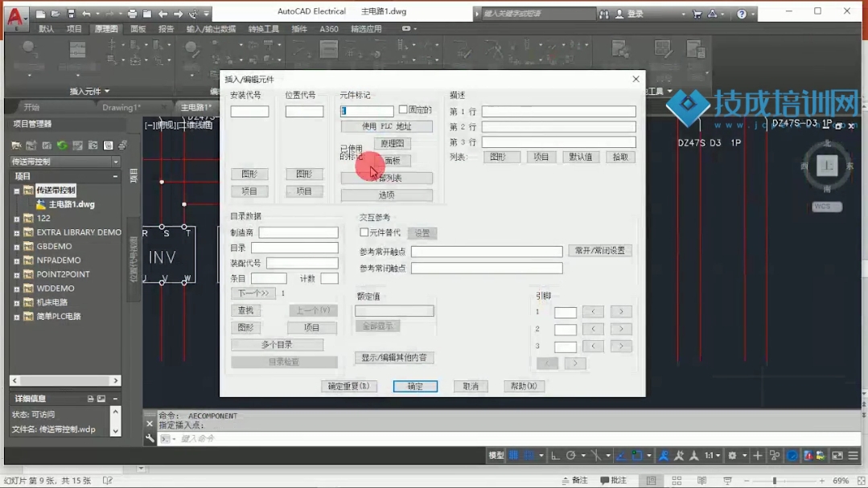Open the help question mark icon

742,14
